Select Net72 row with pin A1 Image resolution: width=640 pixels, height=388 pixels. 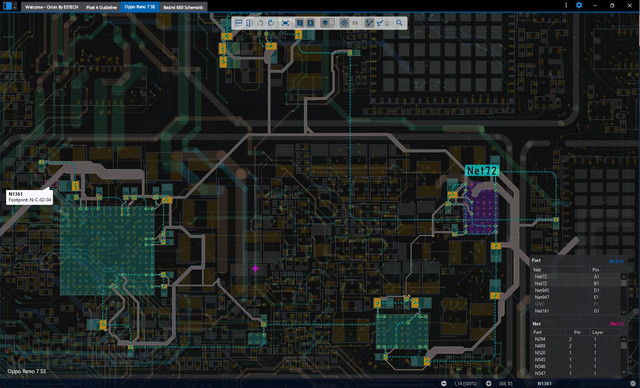(576, 277)
